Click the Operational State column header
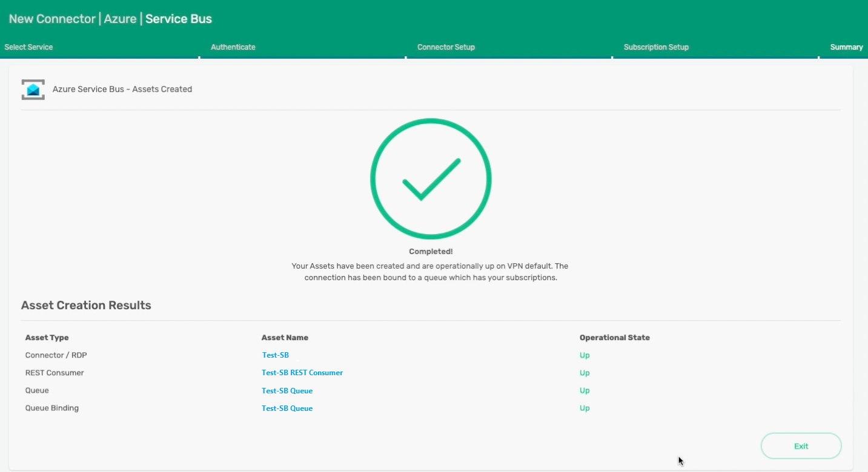Viewport: 868px width, 472px height. pos(614,338)
